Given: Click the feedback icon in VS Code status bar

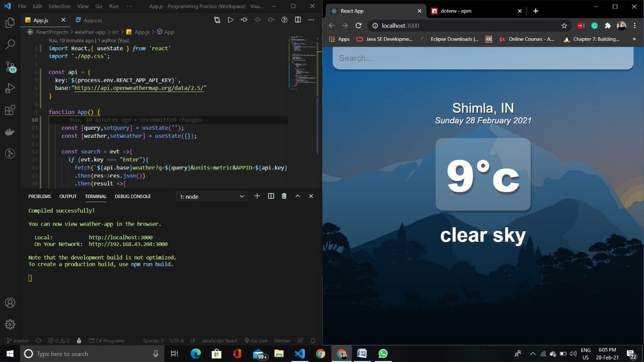Looking at the screenshot, I should click(x=300, y=341).
